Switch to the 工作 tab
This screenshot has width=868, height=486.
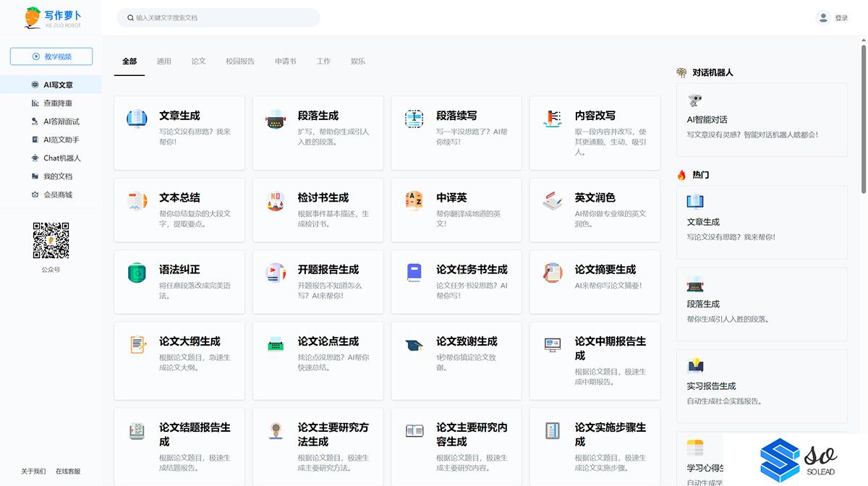coord(323,61)
